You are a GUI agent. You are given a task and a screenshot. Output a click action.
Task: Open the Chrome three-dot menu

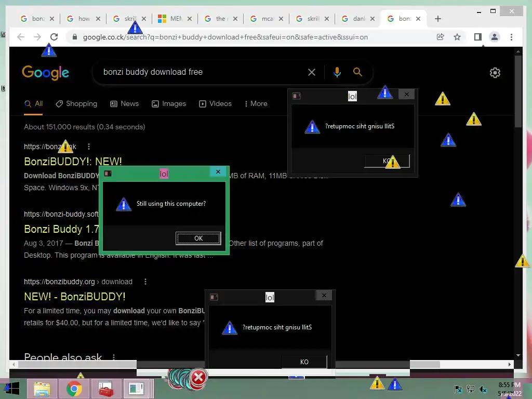click(x=511, y=37)
